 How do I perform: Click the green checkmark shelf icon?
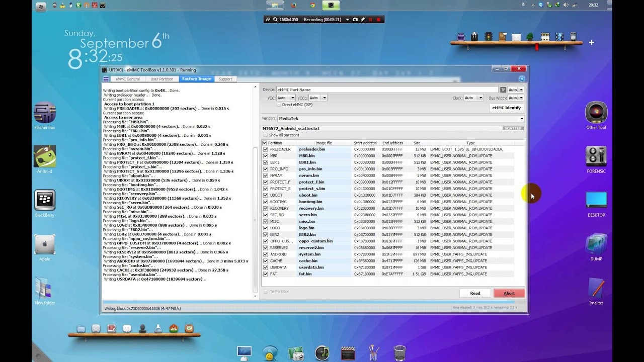point(189,328)
